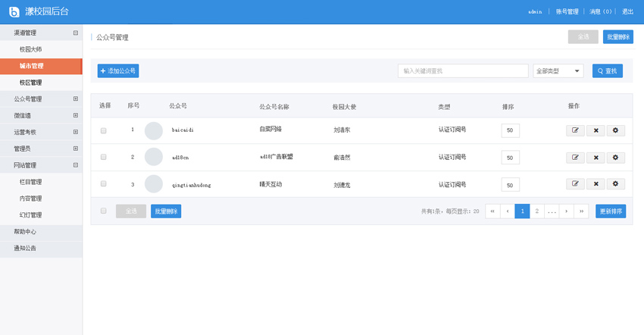Collapse the 渠道管理 sidebar section
Viewport: 644px width, 335px height.
click(x=75, y=33)
